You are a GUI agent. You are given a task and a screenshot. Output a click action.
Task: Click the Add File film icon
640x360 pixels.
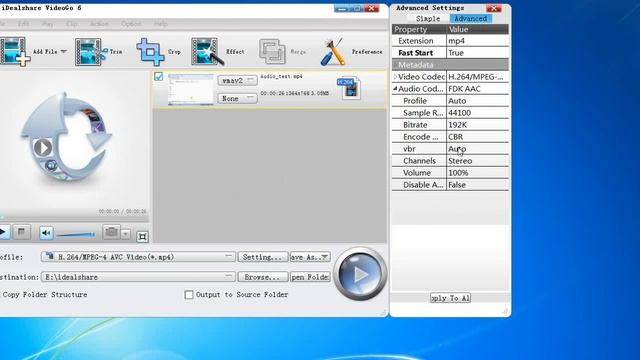pos(14,51)
